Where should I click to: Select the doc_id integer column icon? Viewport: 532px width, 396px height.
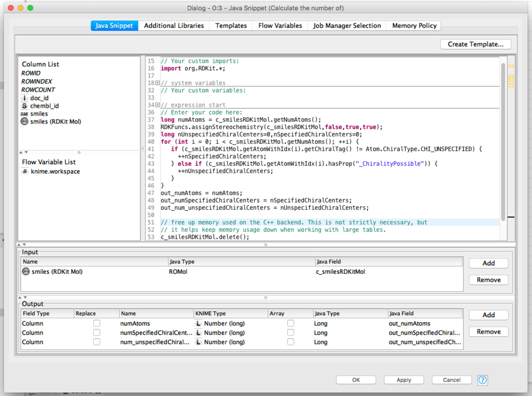[x=24, y=98]
